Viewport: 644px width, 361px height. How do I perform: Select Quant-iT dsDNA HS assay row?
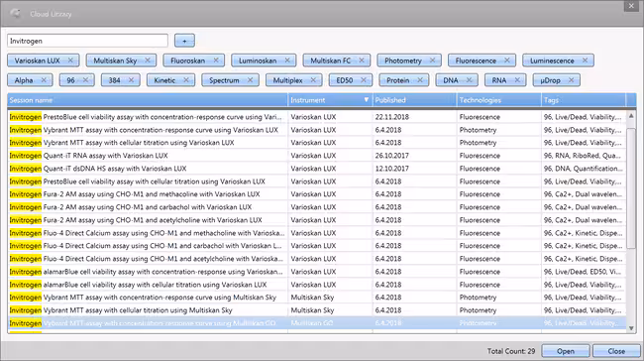(317, 169)
